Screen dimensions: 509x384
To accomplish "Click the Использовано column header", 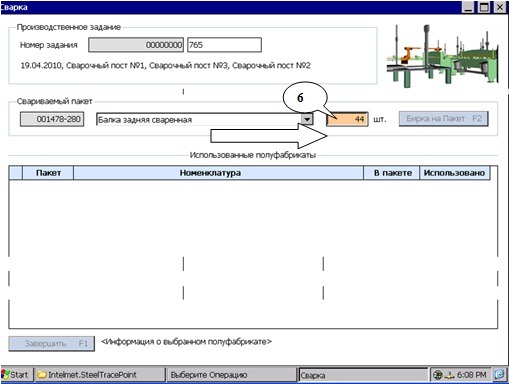I will coord(455,173).
